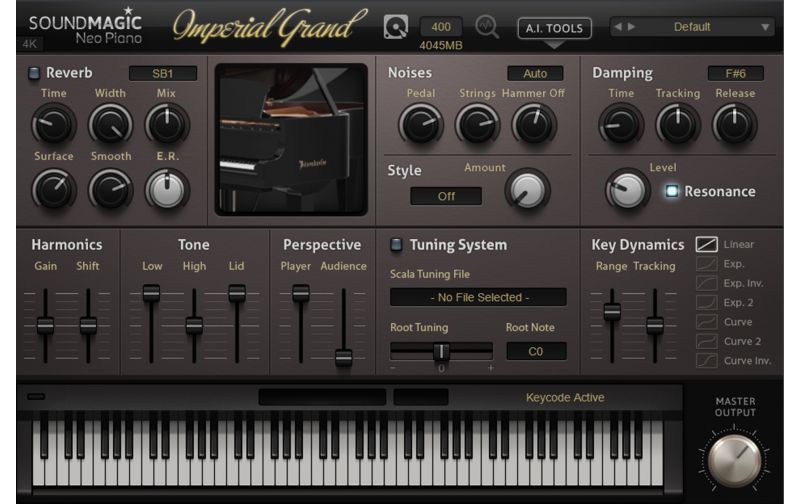This screenshot has width=800, height=504.
Task: Click the Imperial Grand title logo
Action: [x=269, y=27]
